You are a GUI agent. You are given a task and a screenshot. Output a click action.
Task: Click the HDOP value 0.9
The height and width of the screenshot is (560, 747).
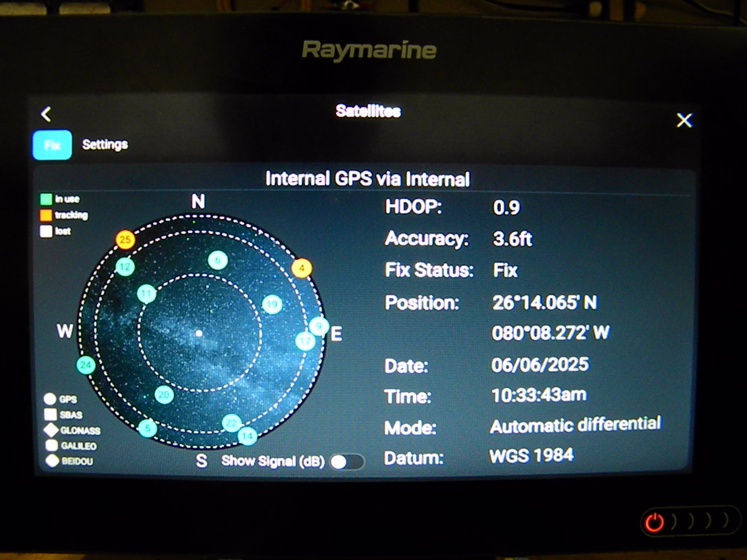[507, 208]
